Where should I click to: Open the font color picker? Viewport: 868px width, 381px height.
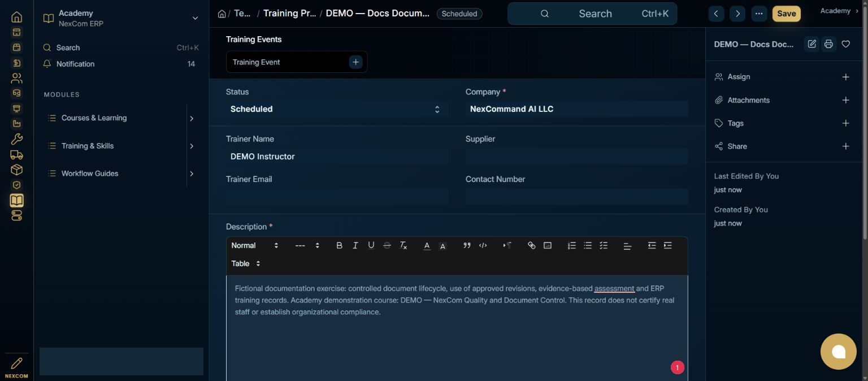427,245
